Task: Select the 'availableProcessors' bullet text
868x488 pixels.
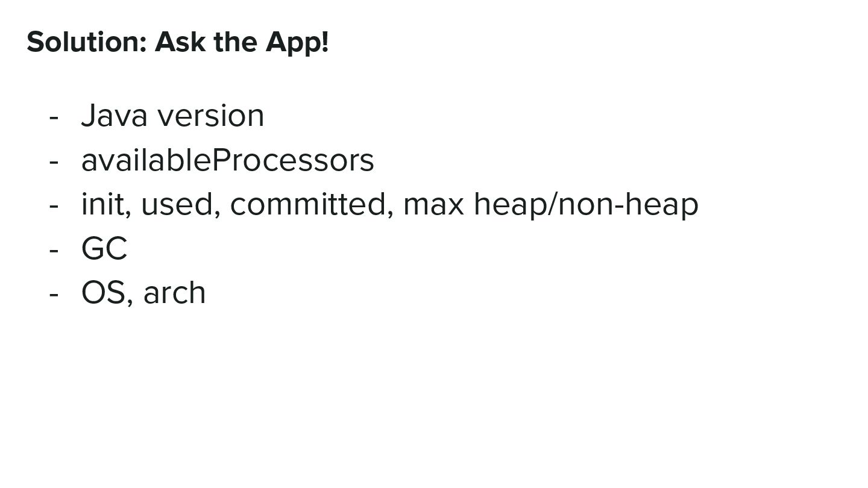Action: pyautogui.click(x=227, y=160)
